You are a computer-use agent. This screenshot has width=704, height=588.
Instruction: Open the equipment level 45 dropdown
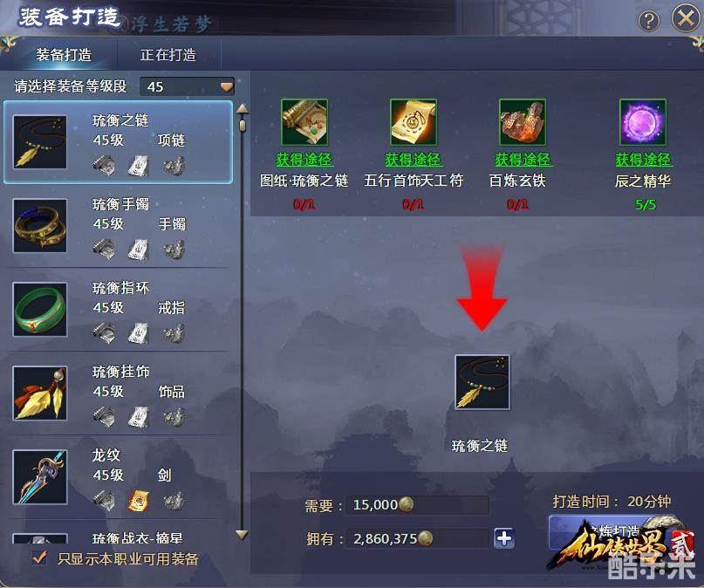point(188,86)
